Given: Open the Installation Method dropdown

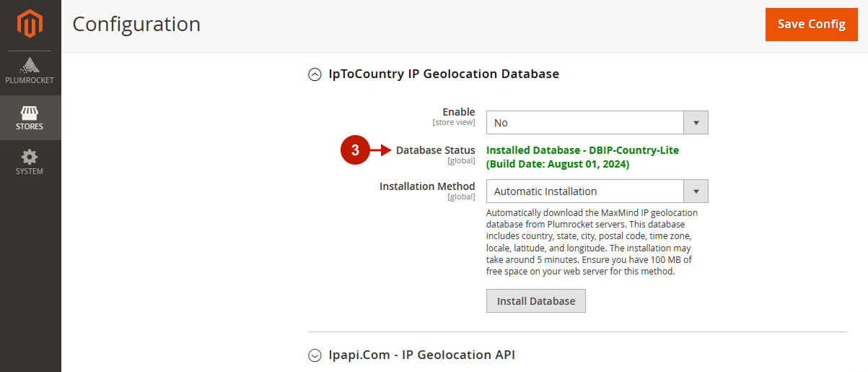Looking at the screenshot, I should 597,191.
